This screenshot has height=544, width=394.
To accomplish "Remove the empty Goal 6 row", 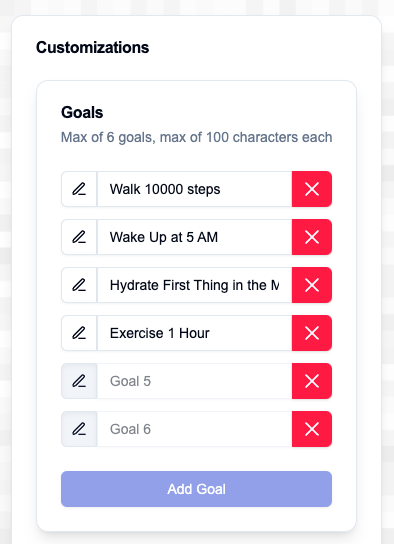I will click(312, 429).
